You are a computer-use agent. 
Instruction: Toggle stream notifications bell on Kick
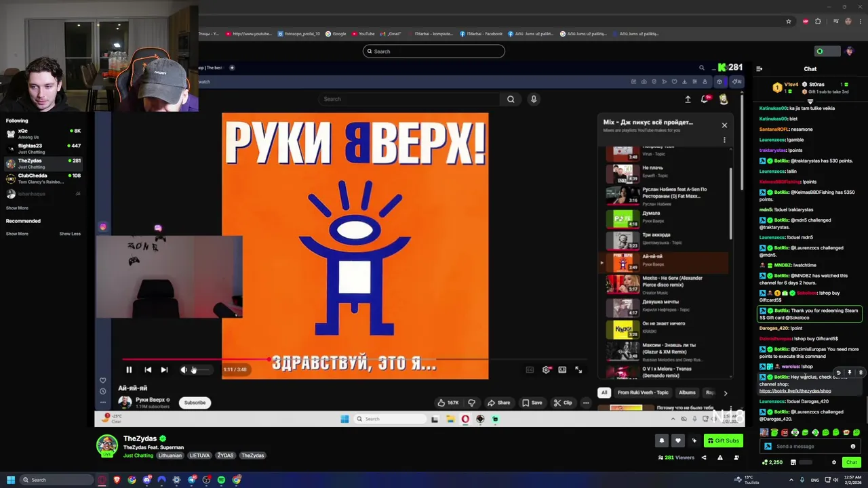(x=662, y=441)
